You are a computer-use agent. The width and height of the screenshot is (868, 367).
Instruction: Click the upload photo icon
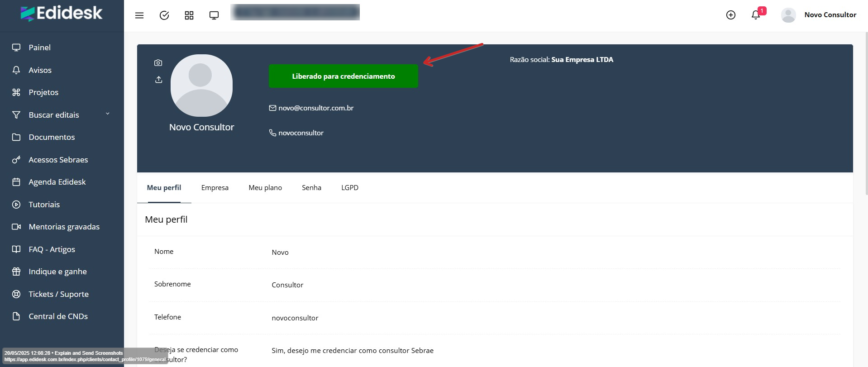(x=158, y=80)
